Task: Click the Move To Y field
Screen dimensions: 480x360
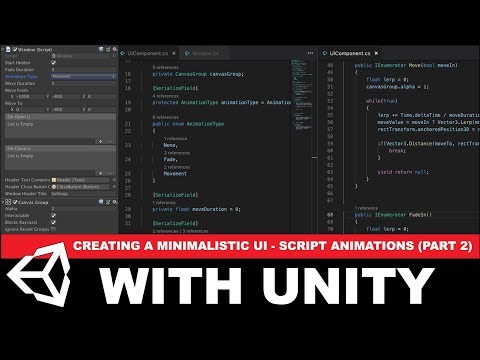Action: click(65, 109)
